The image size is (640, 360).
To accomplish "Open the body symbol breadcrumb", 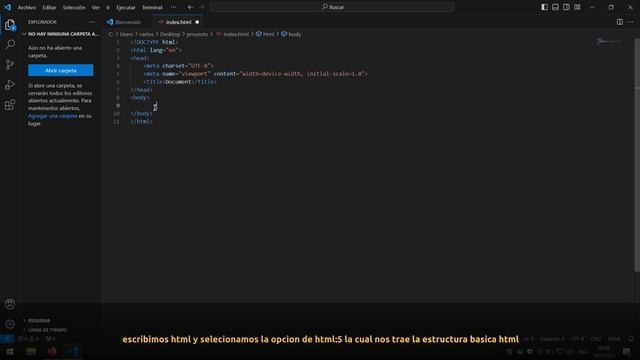I will point(291,34).
